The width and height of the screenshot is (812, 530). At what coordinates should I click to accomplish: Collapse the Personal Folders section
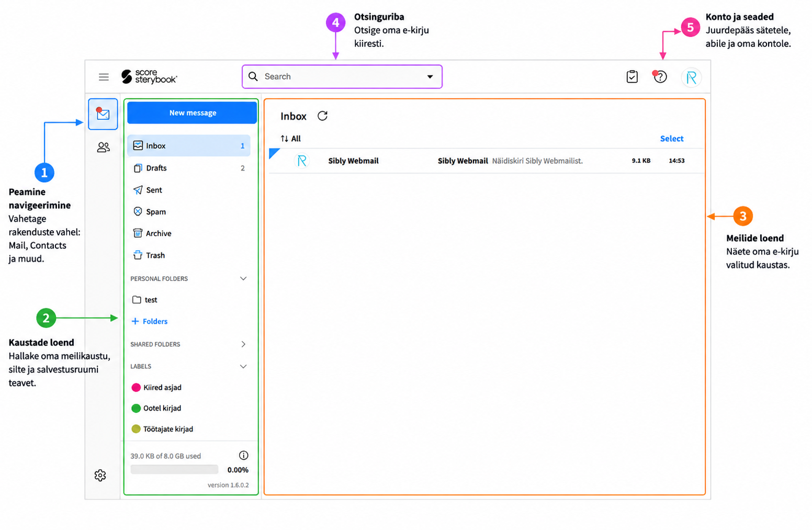click(243, 278)
